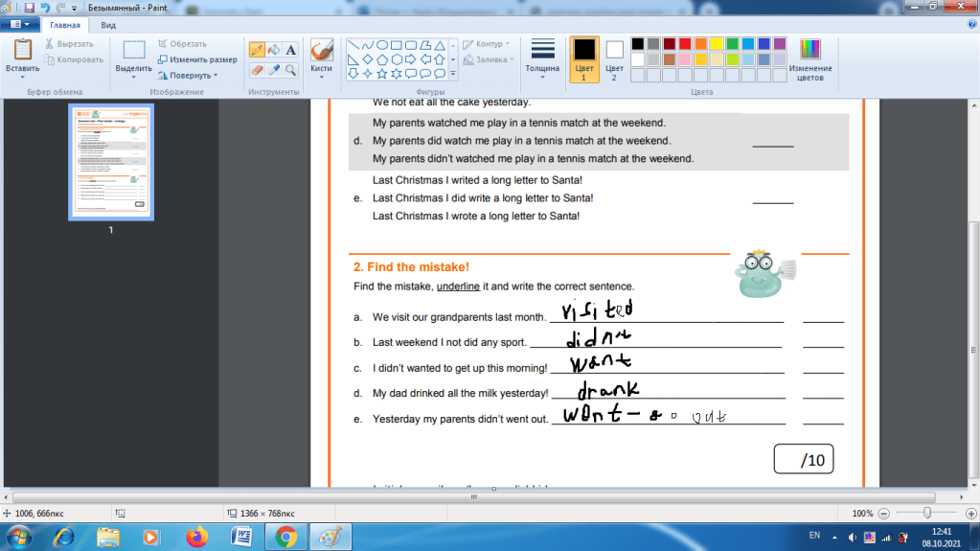Switch to the Вид tab
The width and height of the screenshot is (980, 551).
[x=109, y=25]
